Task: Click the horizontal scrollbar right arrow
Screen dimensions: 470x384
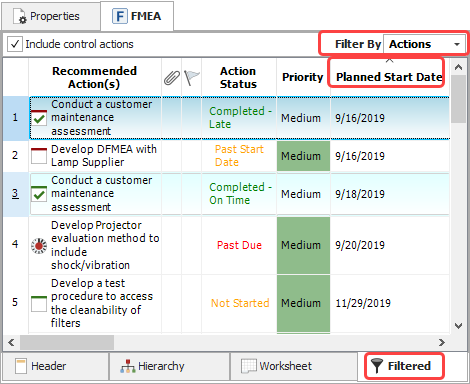Action: (x=442, y=342)
